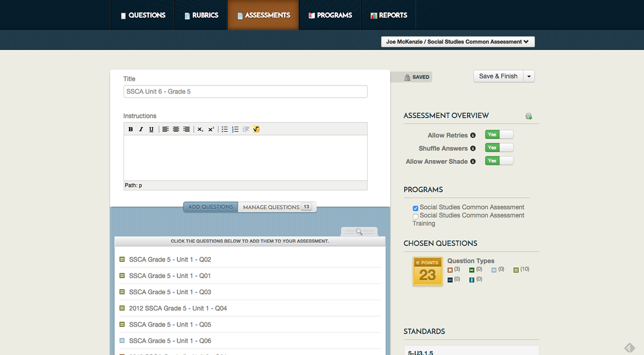The height and width of the screenshot is (355, 644).
Task: Click the underline formatting icon
Action: coord(151,129)
